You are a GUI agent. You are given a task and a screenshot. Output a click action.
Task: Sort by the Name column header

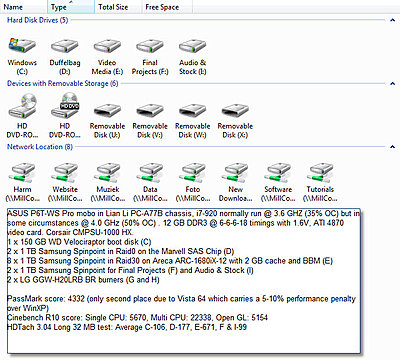tap(23, 7)
